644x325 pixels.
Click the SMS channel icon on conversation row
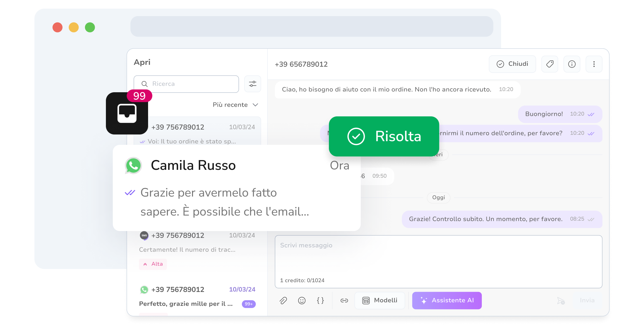click(x=144, y=236)
